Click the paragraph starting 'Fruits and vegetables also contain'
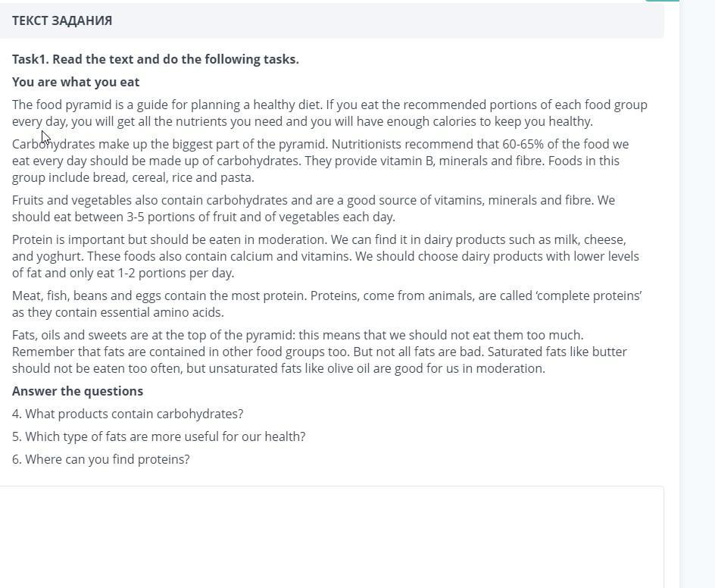715x588 pixels. coord(314,208)
